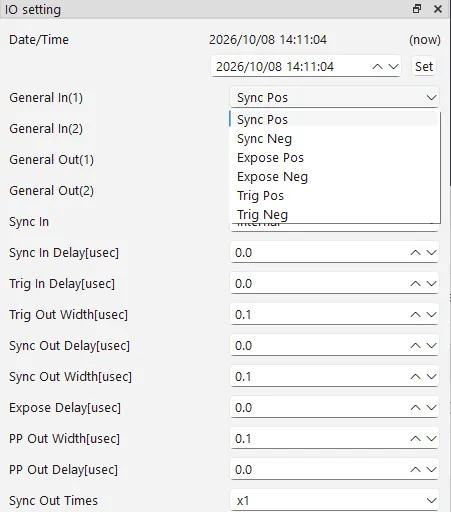Increase the Date/Time field value
The width and height of the screenshot is (451, 512).
(x=377, y=67)
